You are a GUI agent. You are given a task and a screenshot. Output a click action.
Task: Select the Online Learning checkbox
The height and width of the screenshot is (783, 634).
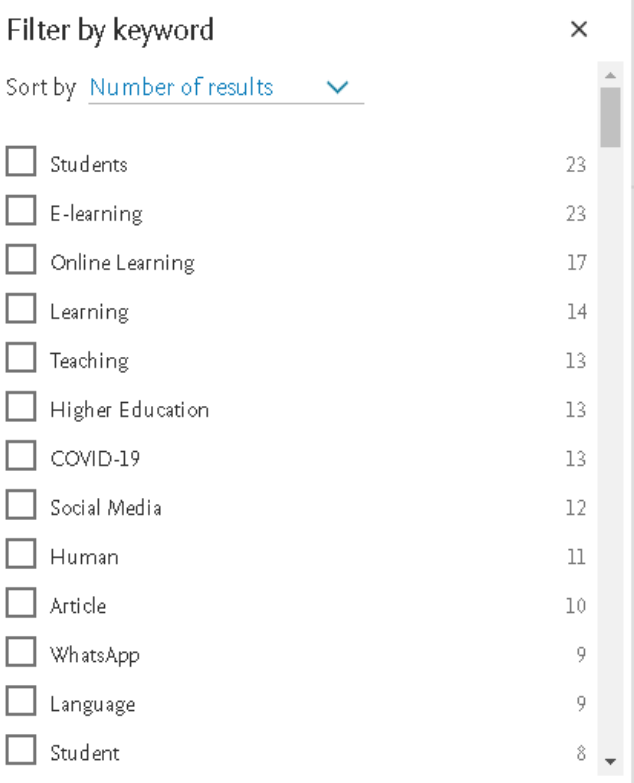point(21,261)
